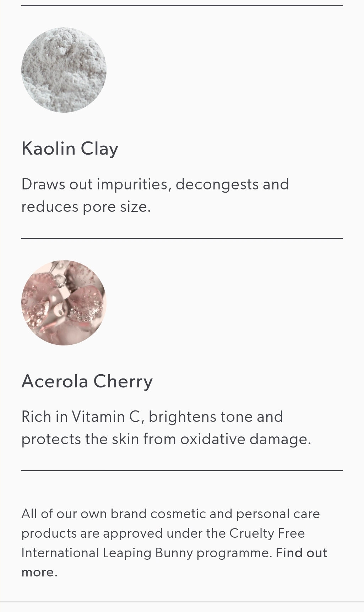Click the 'Cruelty Free' text

pos(267,533)
